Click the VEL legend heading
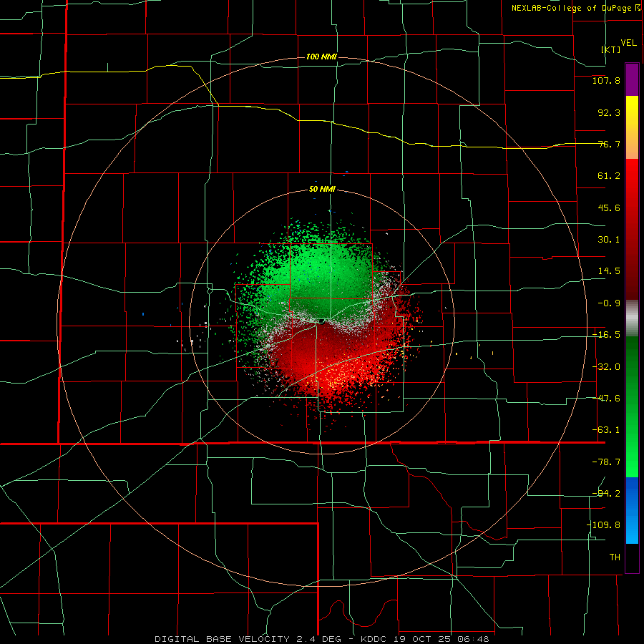 628,43
